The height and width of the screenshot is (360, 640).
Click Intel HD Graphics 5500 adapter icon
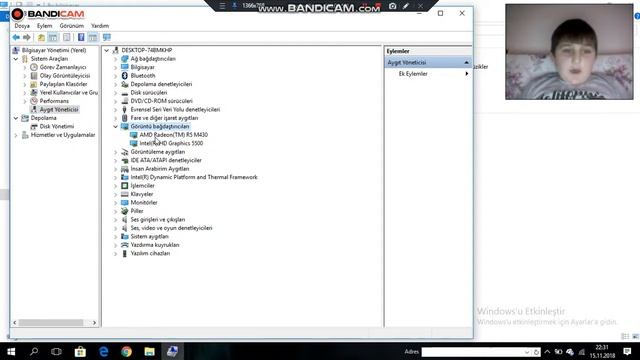pyautogui.click(x=133, y=143)
